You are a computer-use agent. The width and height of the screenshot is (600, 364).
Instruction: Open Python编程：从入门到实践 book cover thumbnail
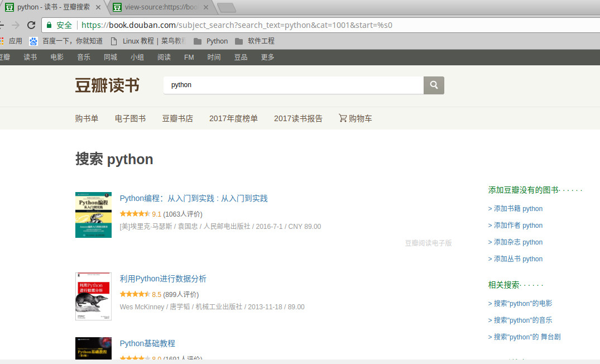tap(93, 215)
